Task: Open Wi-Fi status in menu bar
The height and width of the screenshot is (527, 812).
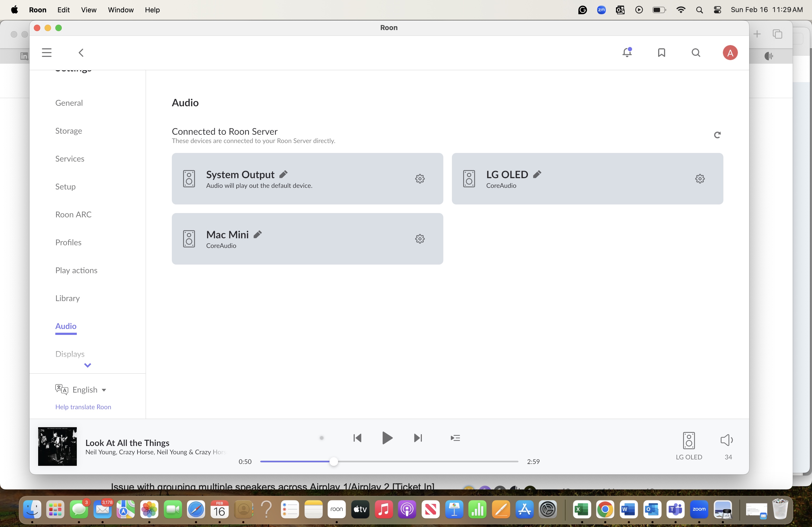Action: click(681, 10)
